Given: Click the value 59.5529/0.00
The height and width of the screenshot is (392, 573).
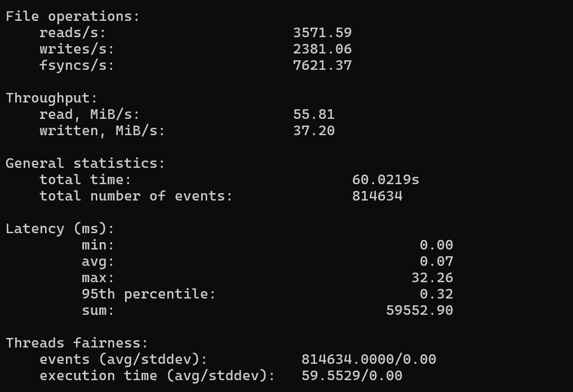Looking at the screenshot, I should pyautogui.click(x=352, y=376).
